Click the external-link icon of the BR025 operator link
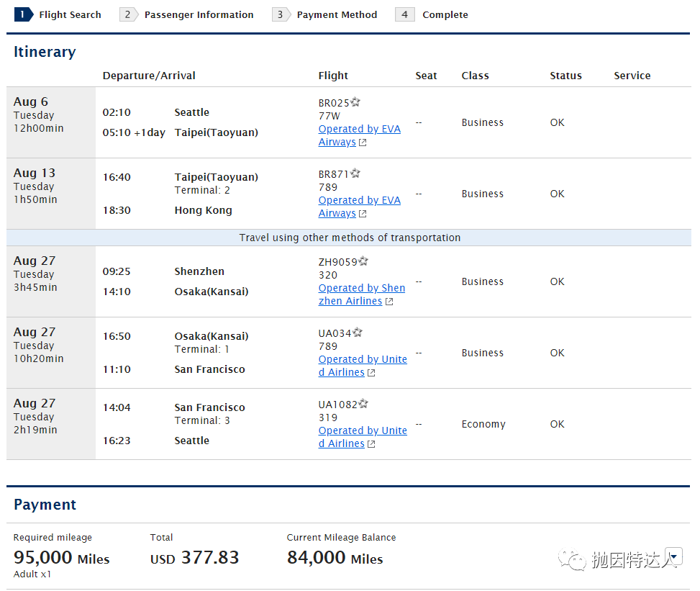The width and height of the screenshot is (700, 591). (x=363, y=143)
